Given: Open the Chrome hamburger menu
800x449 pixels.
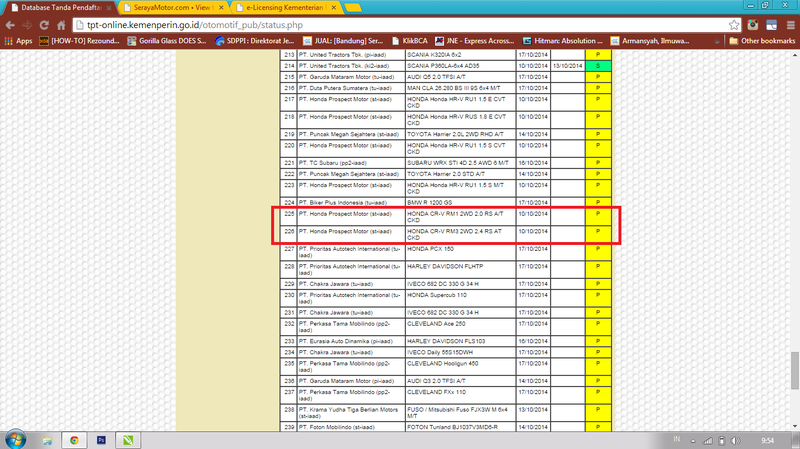Looking at the screenshot, I should click(790, 25).
